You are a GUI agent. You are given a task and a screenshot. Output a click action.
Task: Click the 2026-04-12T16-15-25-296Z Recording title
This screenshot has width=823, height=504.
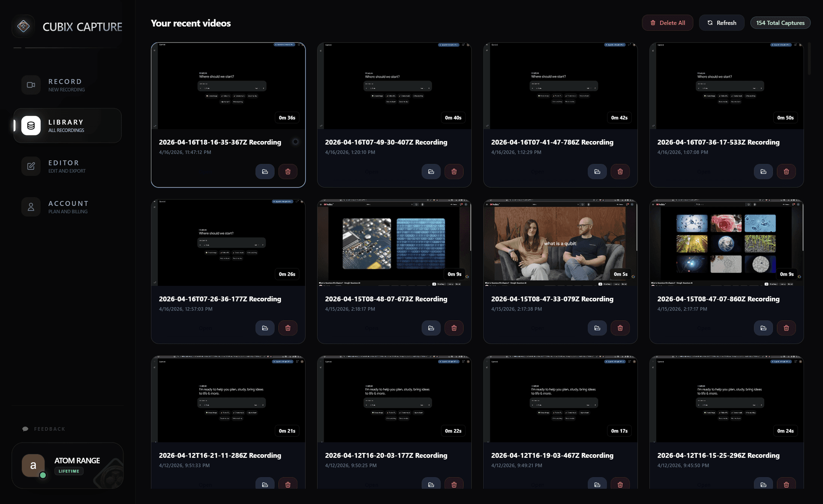click(x=718, y=455)
